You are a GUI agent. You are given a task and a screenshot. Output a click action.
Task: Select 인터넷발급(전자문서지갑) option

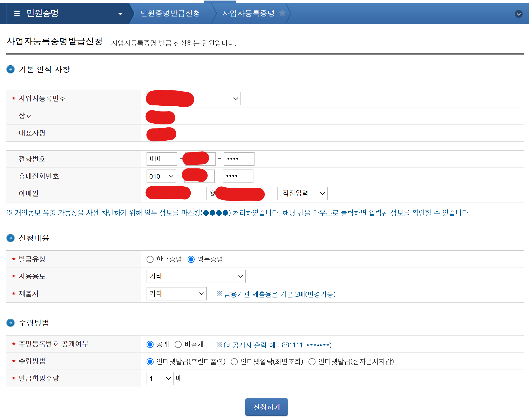[312, 362]
